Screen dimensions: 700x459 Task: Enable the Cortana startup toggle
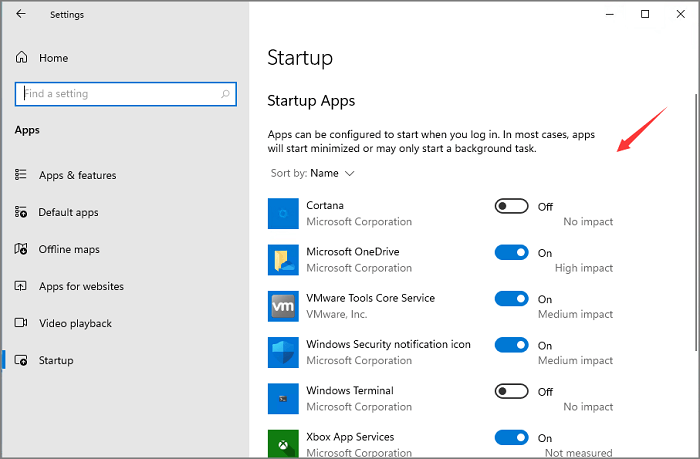click(511, 206)
